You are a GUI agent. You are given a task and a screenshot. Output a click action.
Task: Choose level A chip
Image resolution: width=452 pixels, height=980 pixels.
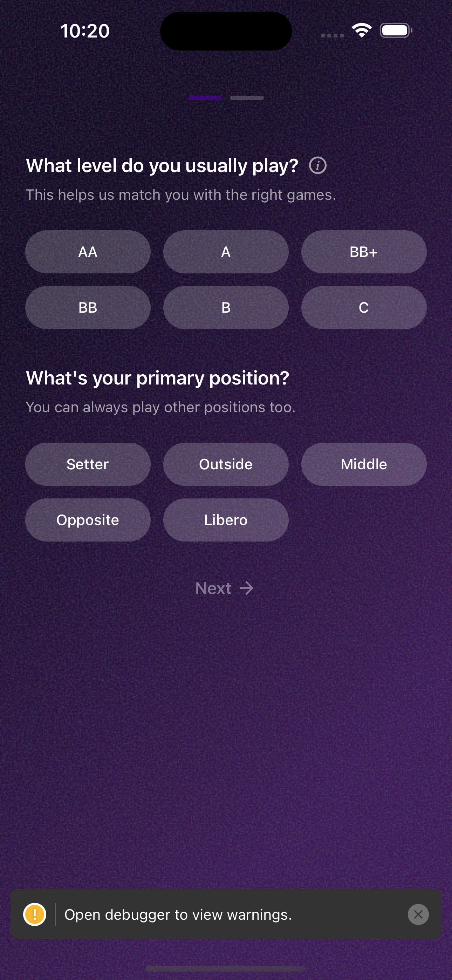(226, 252)
